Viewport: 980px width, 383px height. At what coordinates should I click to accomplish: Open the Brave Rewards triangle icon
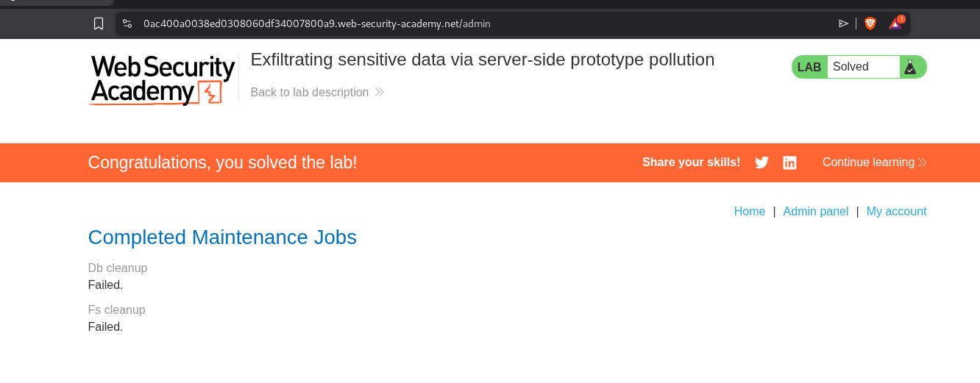tap(895, 23)
